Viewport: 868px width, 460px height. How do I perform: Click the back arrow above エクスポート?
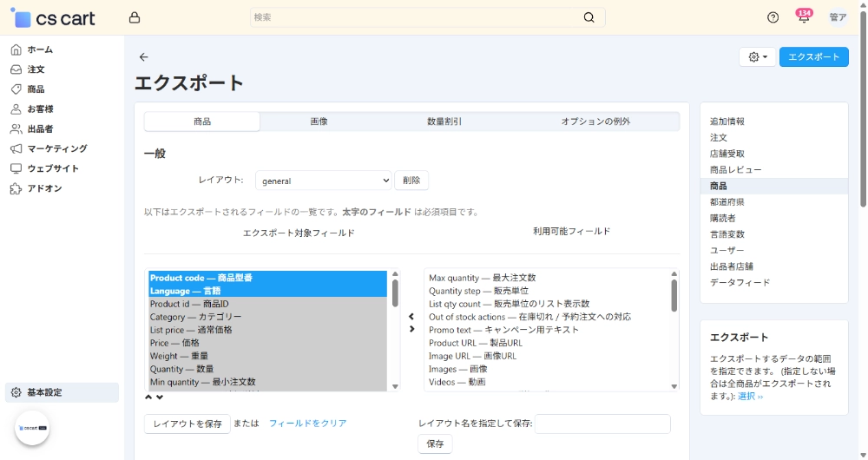click(x=144, y=57)
